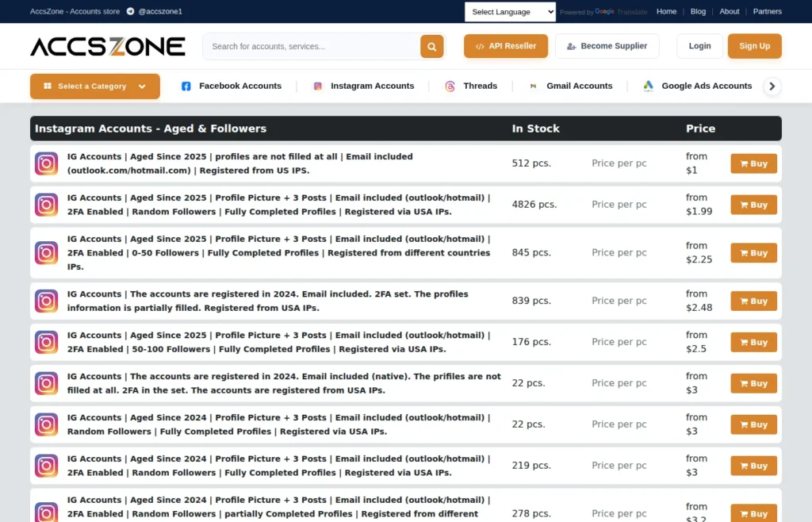Screen dimensions: 812x522
Task: Advance the category bar with right chevron
Action: [x=772, y=86]
